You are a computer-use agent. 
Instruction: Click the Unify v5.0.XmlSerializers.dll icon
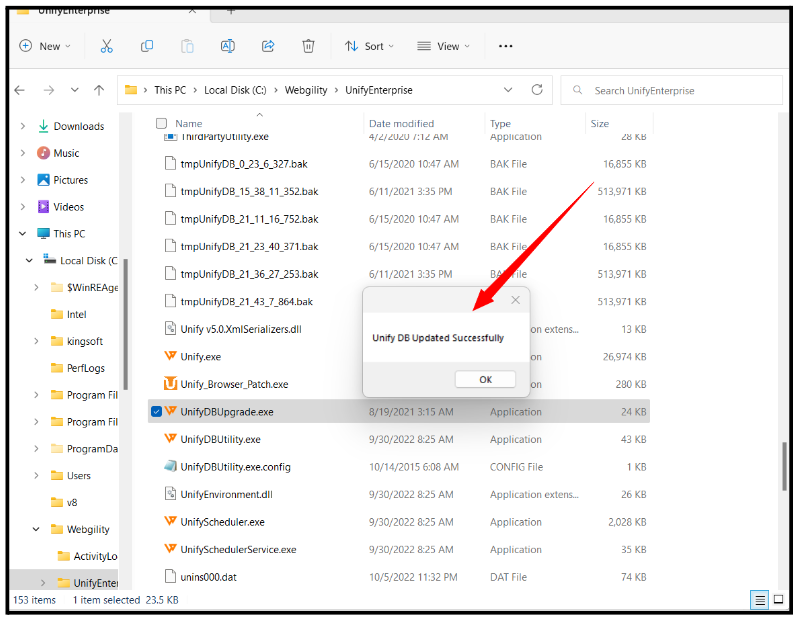(170, 329)
